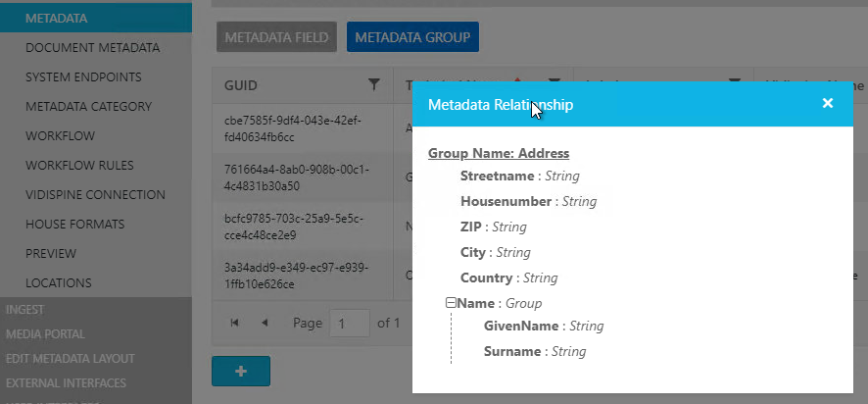The height and width of the screenshot is (404, 868).
Task: Select VIDISPINE CONNECTION sidebar entry
Action: [95, 194]
